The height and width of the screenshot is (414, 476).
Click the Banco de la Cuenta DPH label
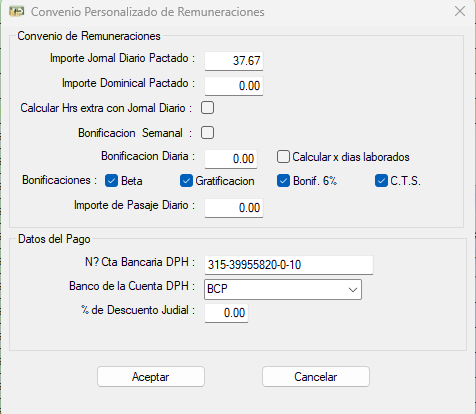132,286
